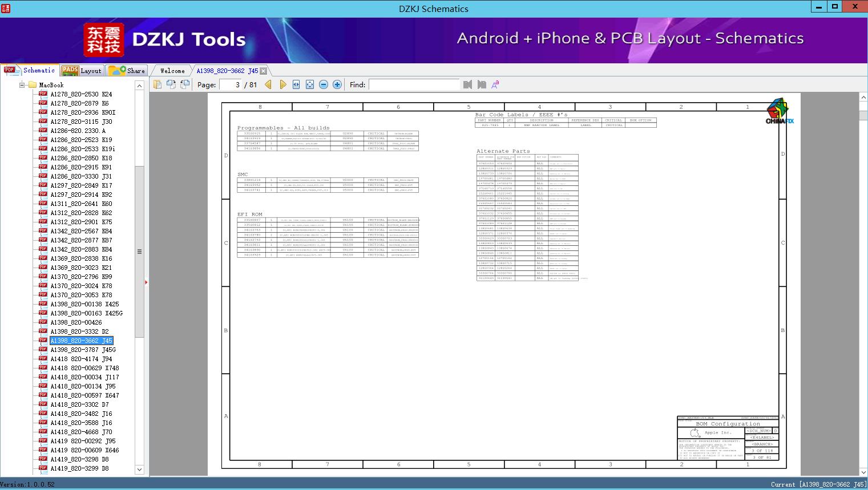Collapse the MacBook tree node

[x=22, y=85]
